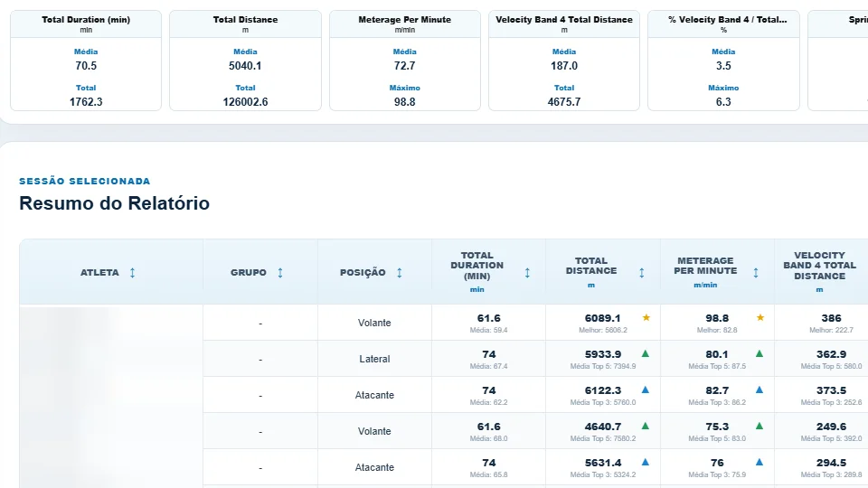The width and height of the screenshot is (868, 488).
Task: Select the first Volante row position cell
Action: click(x=374, y=323)
